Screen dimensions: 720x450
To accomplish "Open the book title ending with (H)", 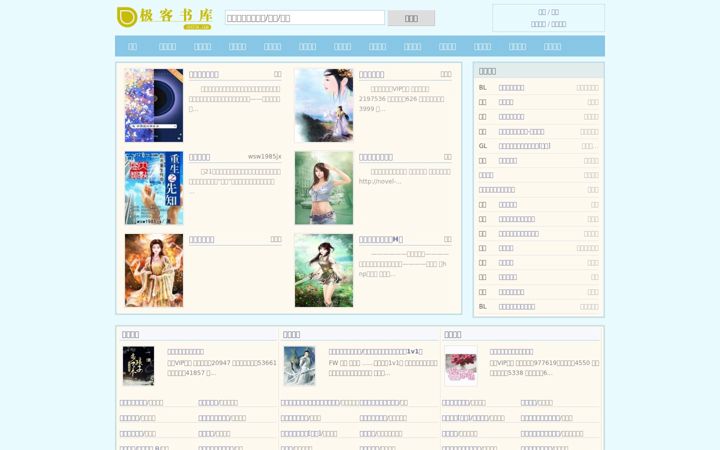I will click(x=381, y=239).
